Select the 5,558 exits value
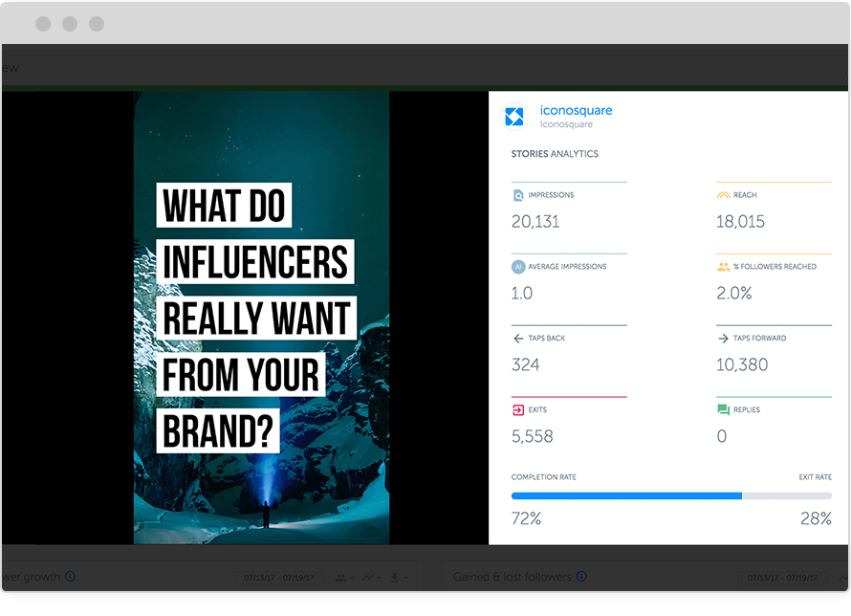The image size is (851, 616). pyautogui.click(x=532, y=436)
